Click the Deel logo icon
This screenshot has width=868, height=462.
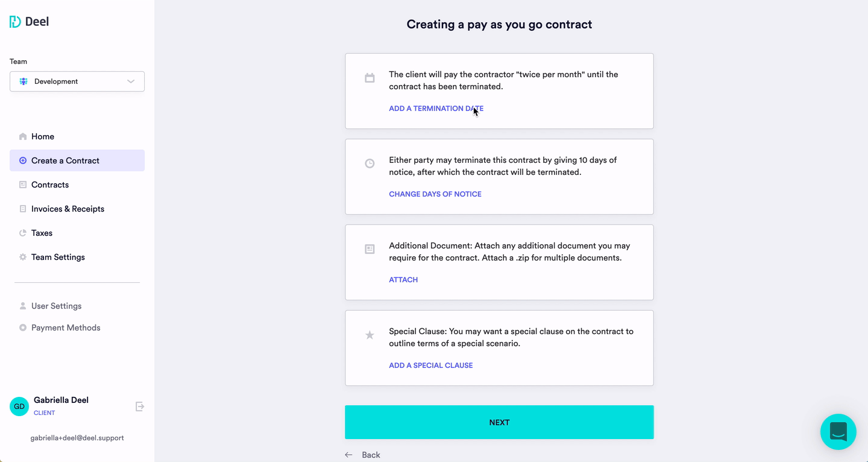(x=15, y=22)
